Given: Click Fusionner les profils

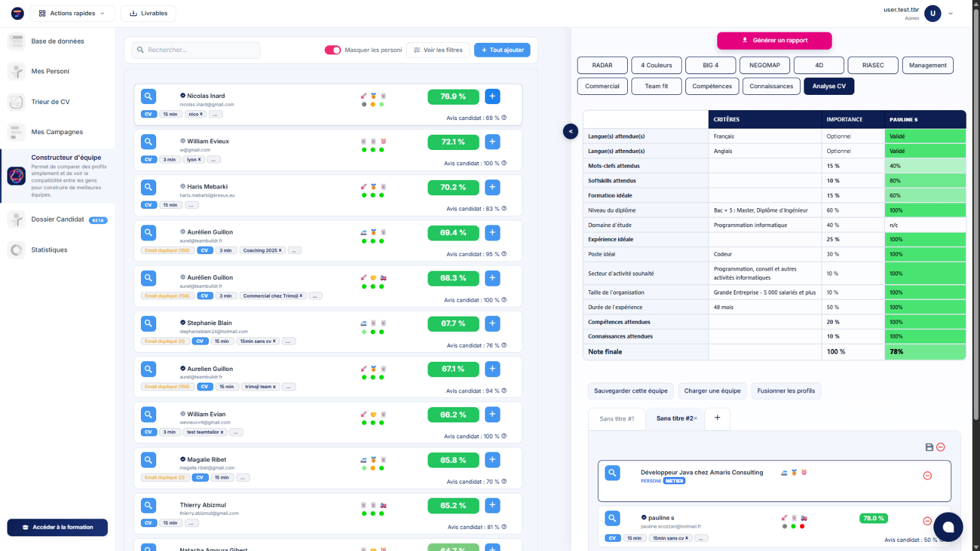Looking at the screenshot, I should 786,391.
